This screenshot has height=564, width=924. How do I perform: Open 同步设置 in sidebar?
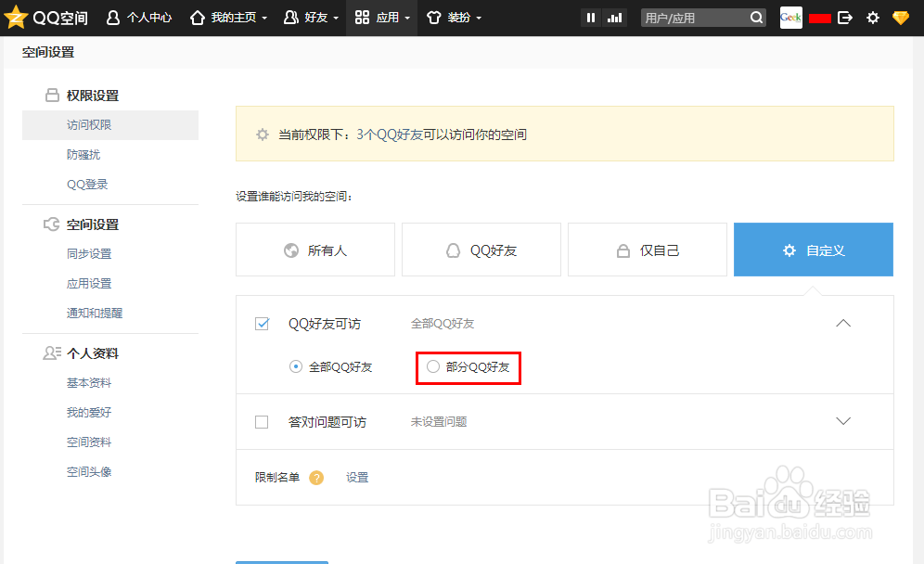pos(89,253)
